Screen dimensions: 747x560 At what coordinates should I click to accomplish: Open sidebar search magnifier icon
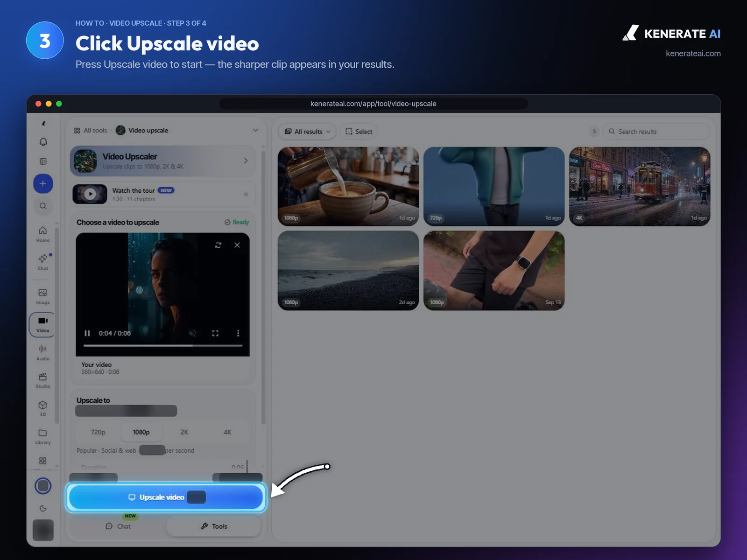click(43, 206)
